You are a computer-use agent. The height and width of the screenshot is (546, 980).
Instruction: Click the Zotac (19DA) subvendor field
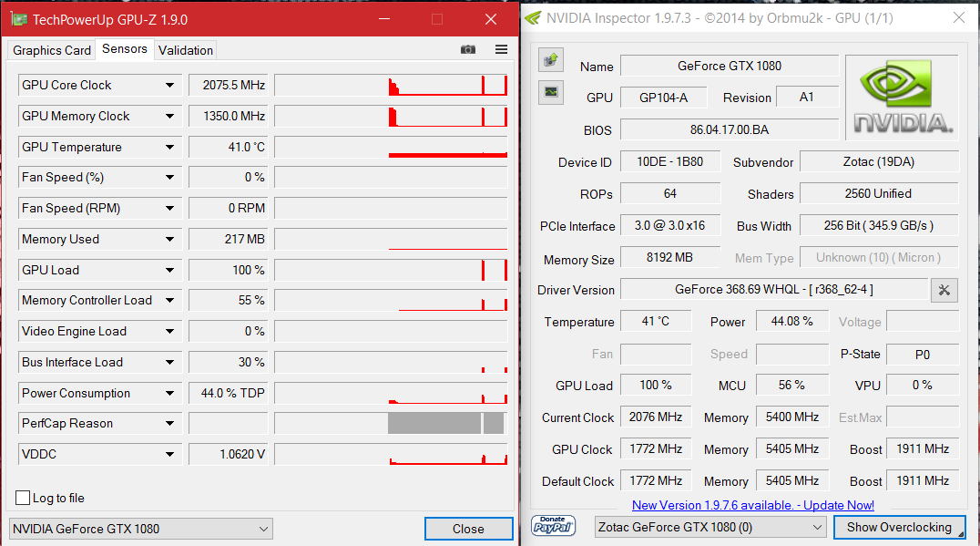tap(879, 161)
